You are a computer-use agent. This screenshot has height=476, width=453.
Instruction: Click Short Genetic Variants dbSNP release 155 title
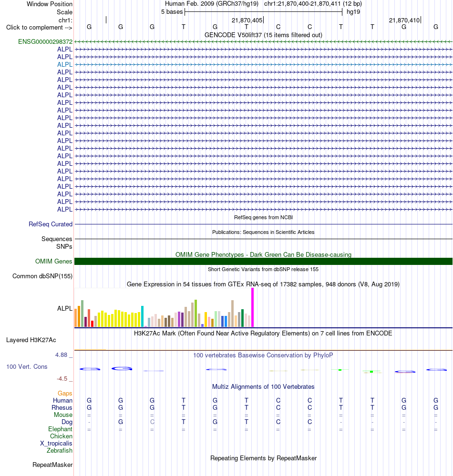[263, 269]
